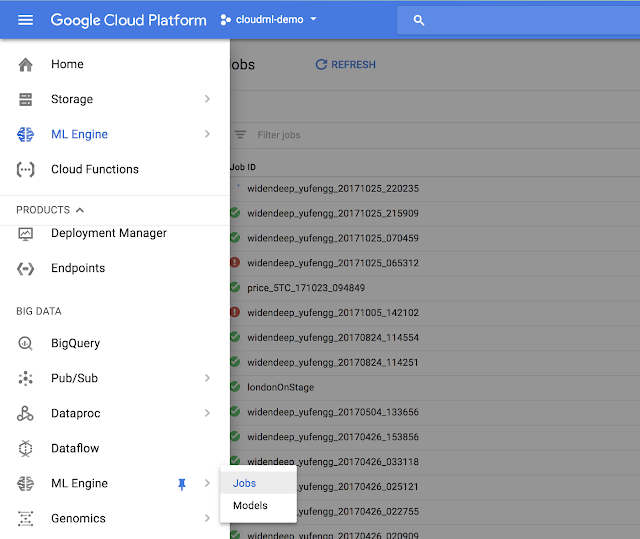
Task: Expand the Storage submenu chevron
Action: coord(207,99)
